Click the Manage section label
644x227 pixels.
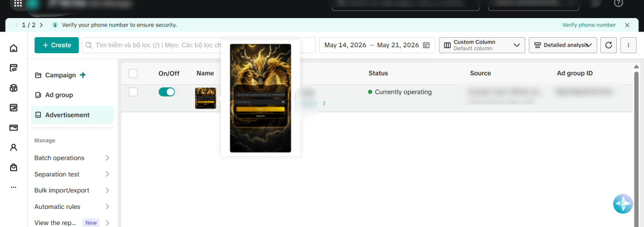coord(45,141)
